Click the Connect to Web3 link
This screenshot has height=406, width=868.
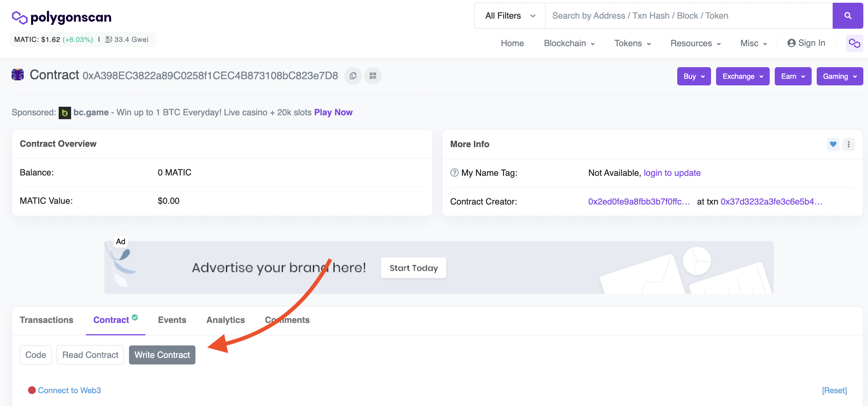tap(69, 390)
